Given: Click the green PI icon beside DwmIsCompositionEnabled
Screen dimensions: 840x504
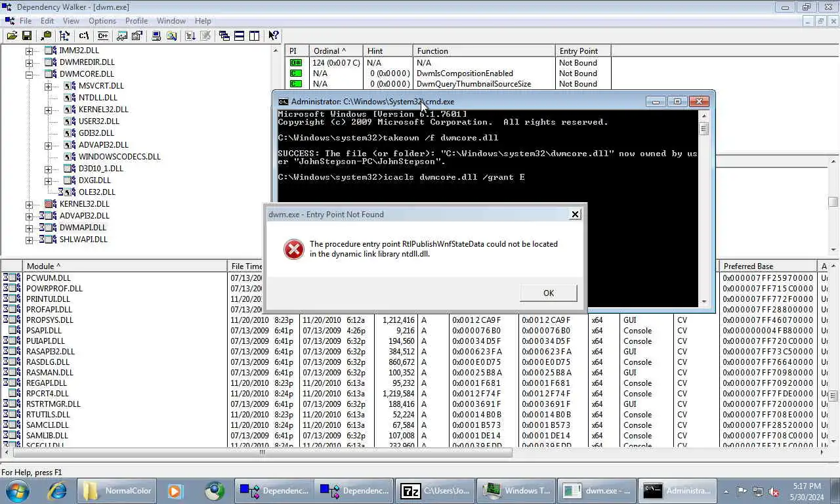Looking at the screenshot, I should [295, 73].
